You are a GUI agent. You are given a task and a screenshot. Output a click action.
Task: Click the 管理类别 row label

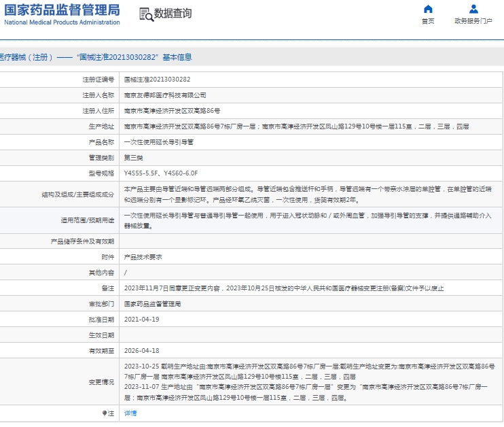(102, 158)
